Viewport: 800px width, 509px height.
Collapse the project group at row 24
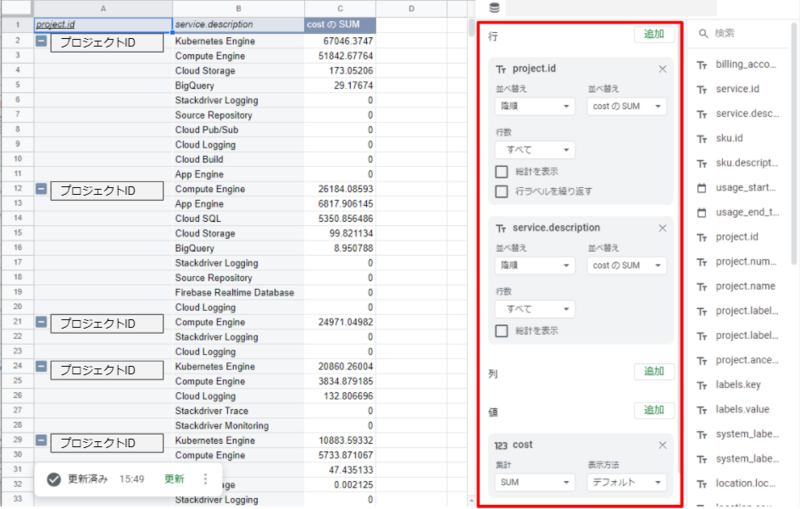41,366
